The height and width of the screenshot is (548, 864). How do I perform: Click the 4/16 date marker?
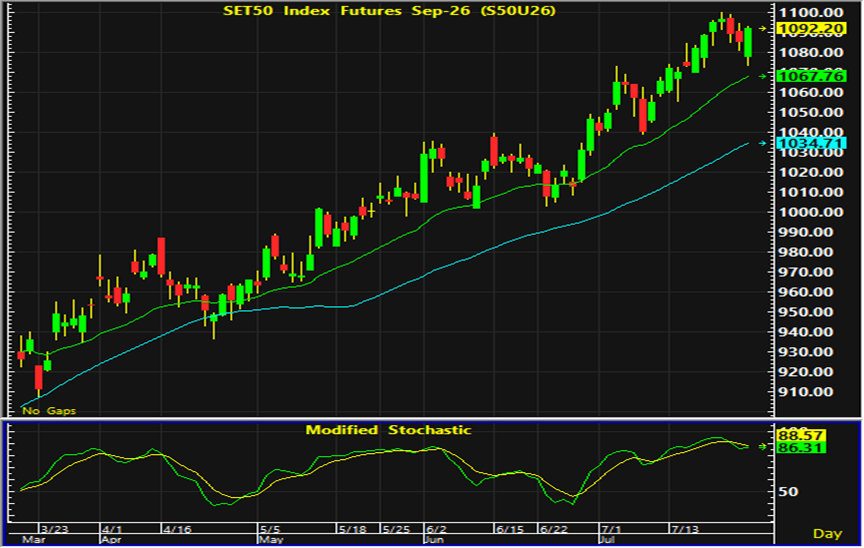[177, 529]
